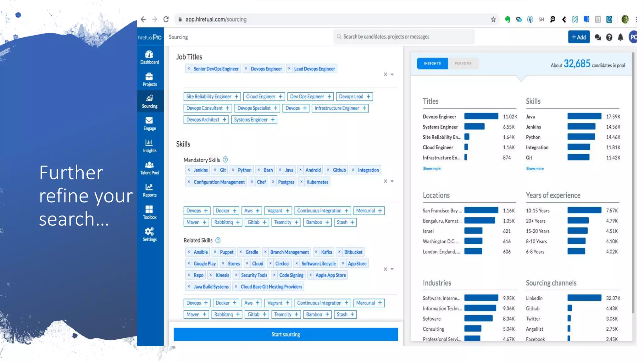Screen dimensions: 644x362
Task: Click the notifications bell icon
Action: [x=620, y=37]
